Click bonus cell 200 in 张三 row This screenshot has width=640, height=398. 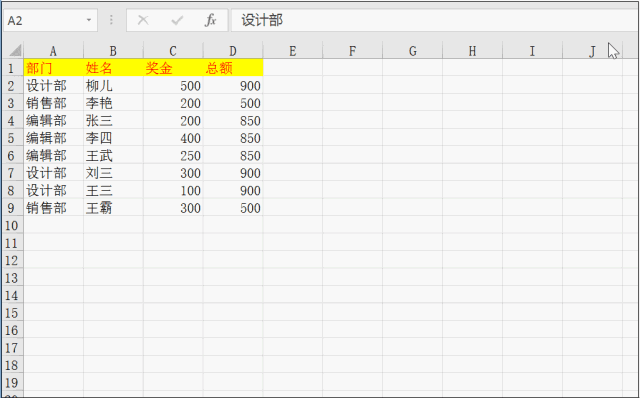coord(173,120)
